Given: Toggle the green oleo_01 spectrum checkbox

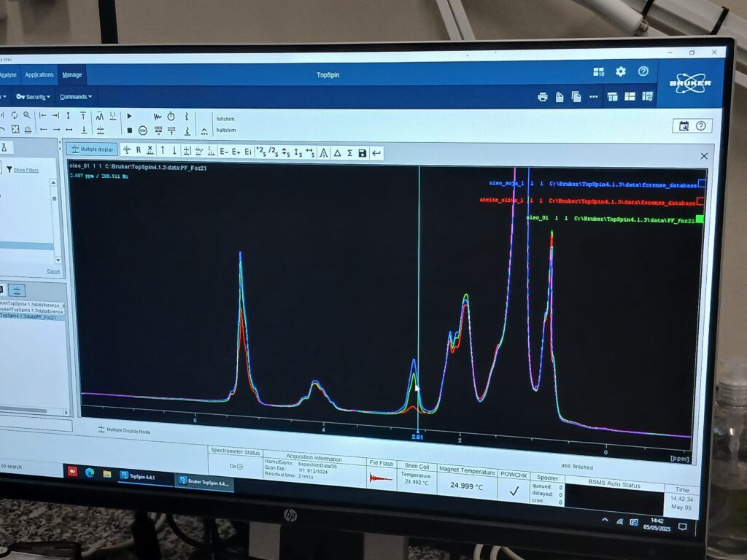Looking at the screenshot, I should pos(700,219).
